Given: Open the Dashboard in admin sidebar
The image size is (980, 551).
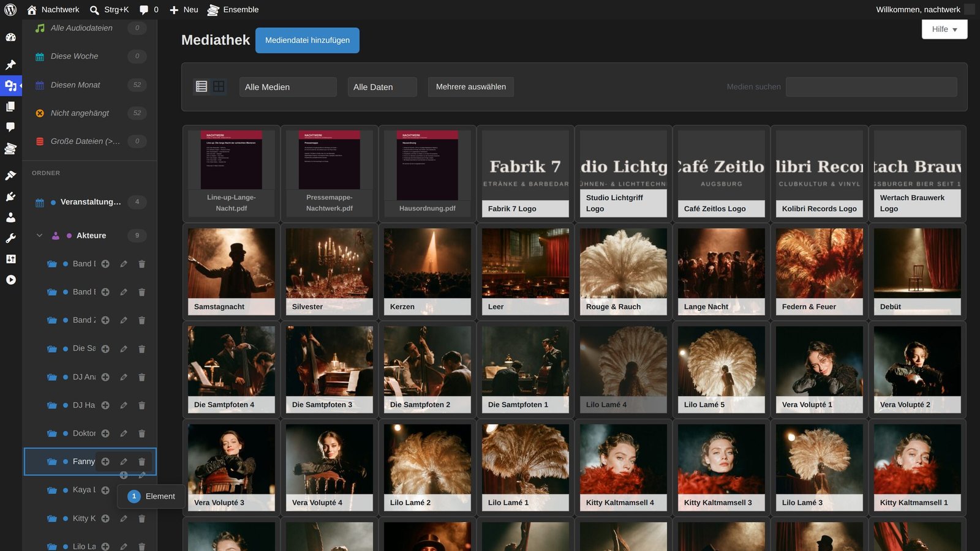Looking at the screenshot, I should coord(10,37).
